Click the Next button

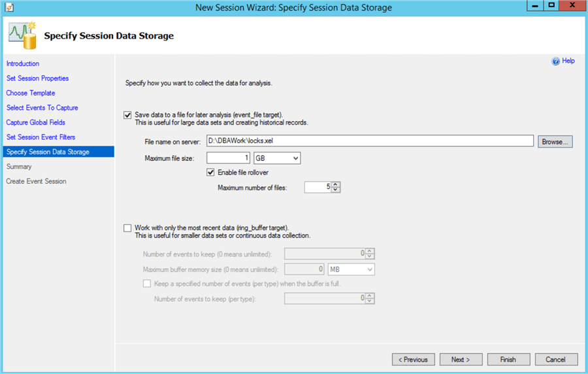tap(460, 359)
